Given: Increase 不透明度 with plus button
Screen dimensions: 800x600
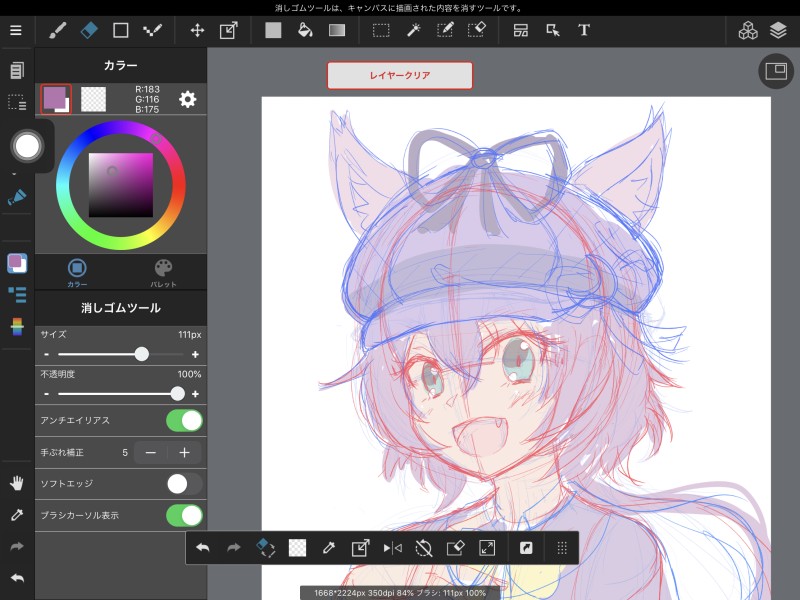Looking at the screenshot, I should (x=195, y=394).
